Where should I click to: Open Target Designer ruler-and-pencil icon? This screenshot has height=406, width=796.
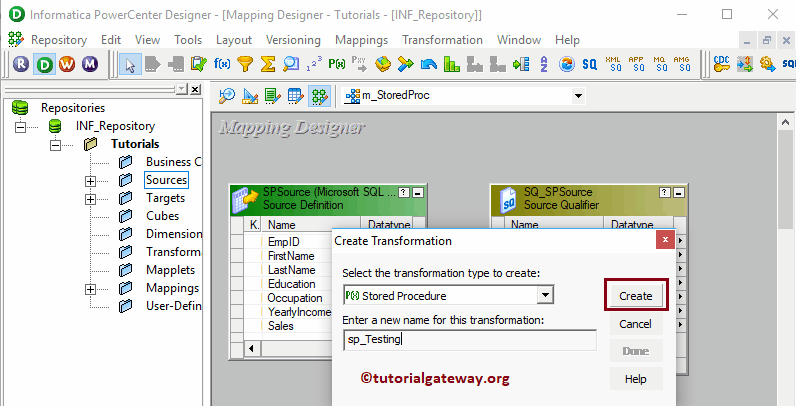coord(250,95)
